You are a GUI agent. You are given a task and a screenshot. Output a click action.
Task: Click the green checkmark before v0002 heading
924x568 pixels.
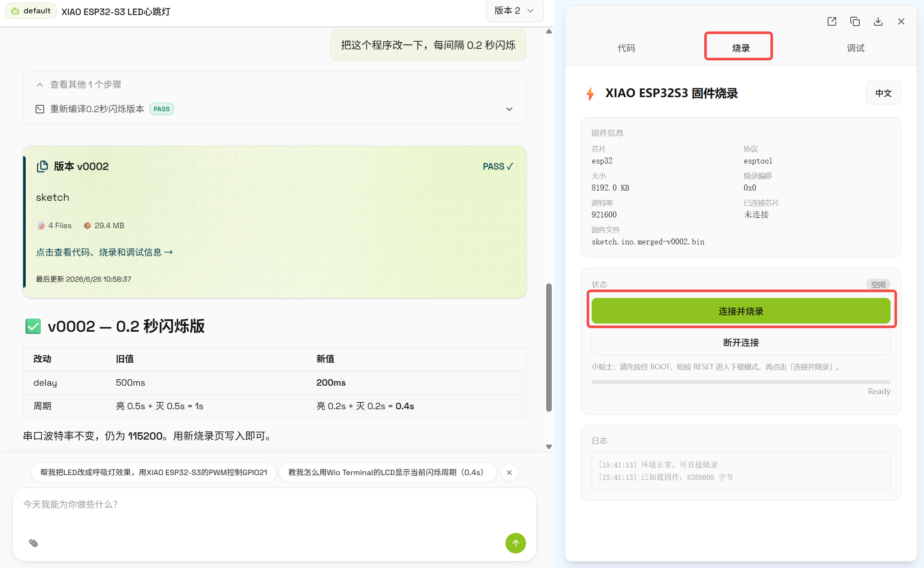[x=33, y=326]
